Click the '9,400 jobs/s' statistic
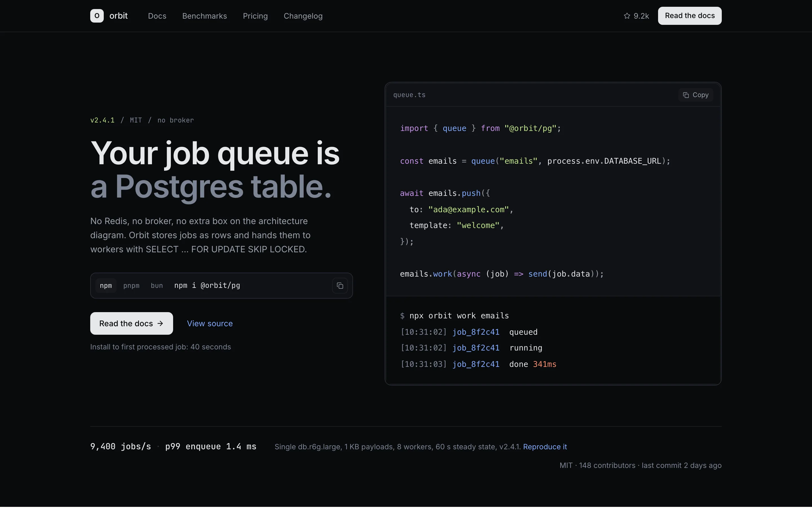The width and height of the screenshot is (812, 508). (120, 446)
